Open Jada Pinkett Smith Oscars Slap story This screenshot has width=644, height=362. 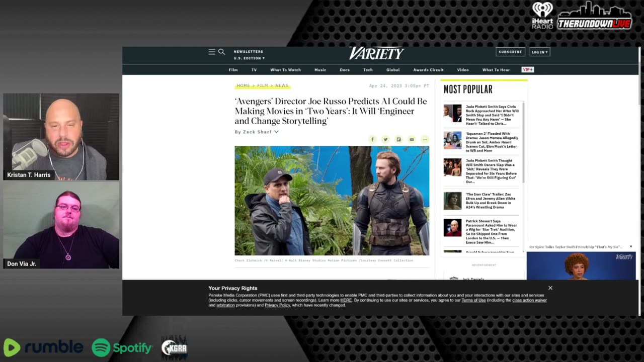point(491,171)
